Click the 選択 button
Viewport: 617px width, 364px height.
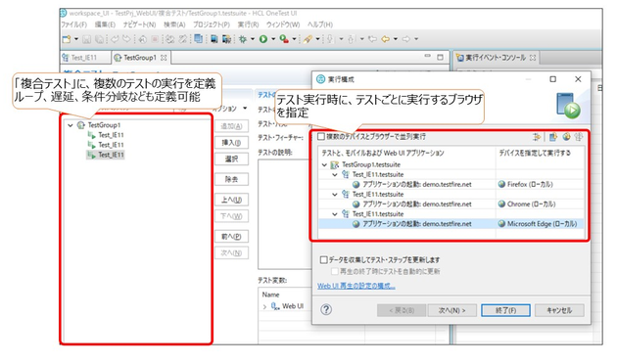[x=231, y=159]
